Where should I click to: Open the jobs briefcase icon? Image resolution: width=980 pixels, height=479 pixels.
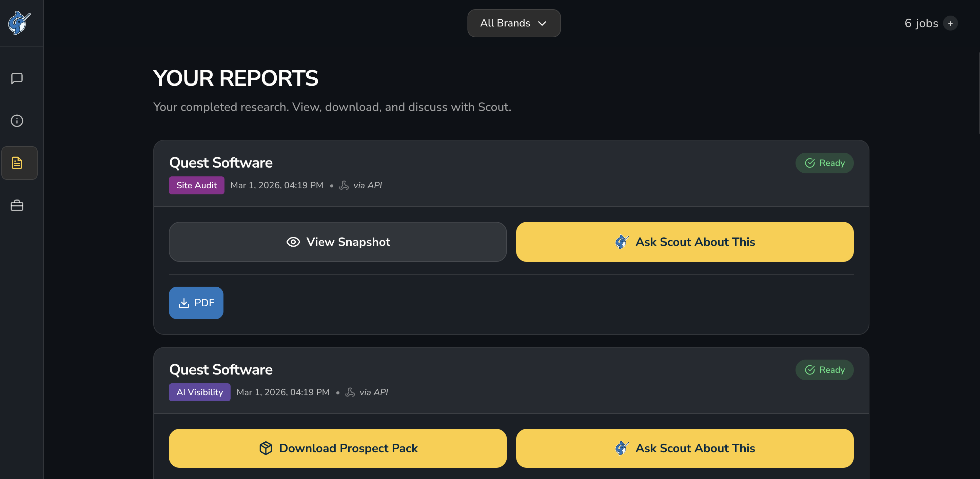(17, 206)
